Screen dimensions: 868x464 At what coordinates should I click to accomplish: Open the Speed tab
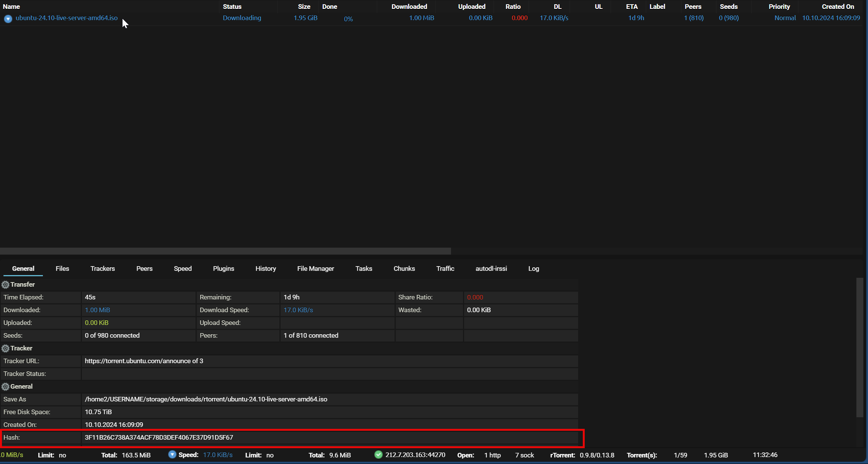coord(183,269)
